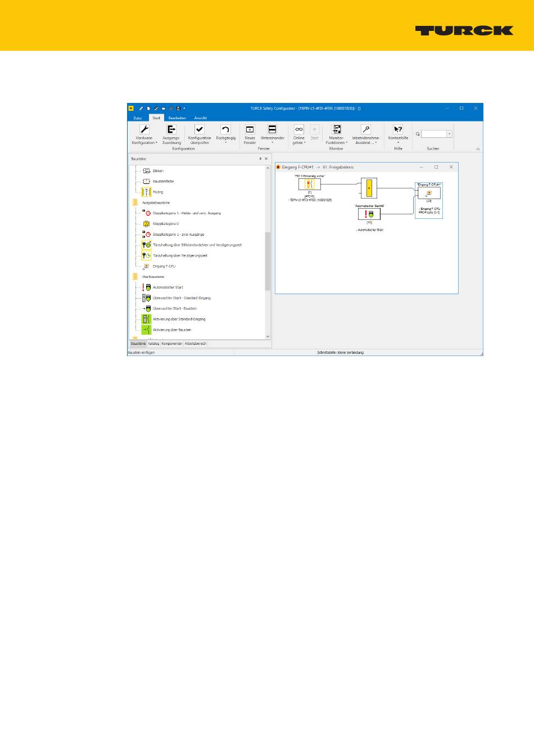Click the customize quick access toolbar arrow

point(184,108)
